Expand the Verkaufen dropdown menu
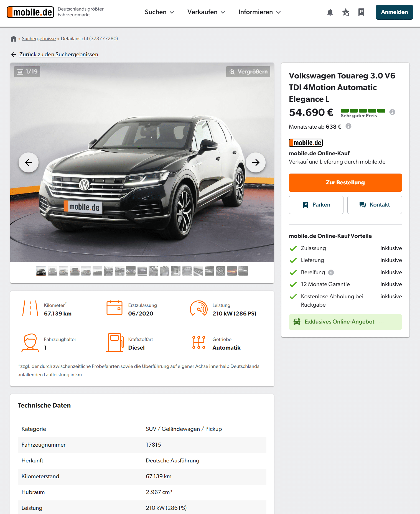 [206, 12]
